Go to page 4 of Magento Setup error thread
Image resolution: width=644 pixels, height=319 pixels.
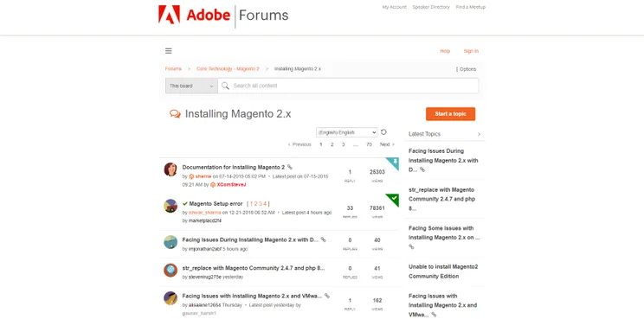(265, 204)
